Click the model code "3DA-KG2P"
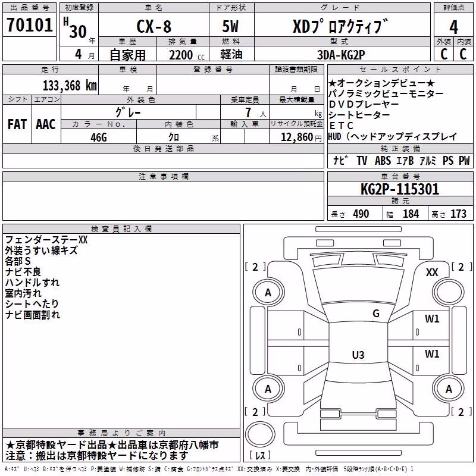The width and height of the screenshot is (476, 476). [341, 55]
